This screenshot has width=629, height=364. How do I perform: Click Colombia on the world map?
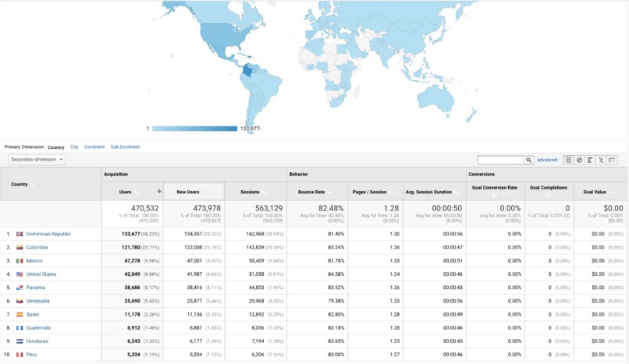pos(247,70)
